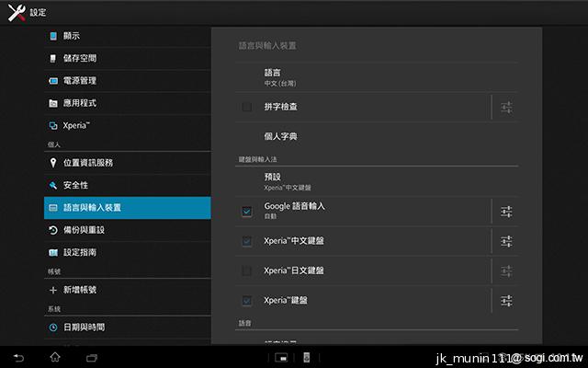Viewport: 588px width, 368px height.
Task: Open 應用程式 apps settings
Action: point(128,103)
